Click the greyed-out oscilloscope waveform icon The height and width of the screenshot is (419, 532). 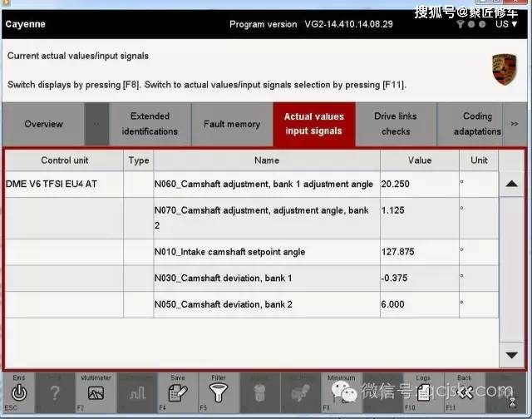pos(137,393)
